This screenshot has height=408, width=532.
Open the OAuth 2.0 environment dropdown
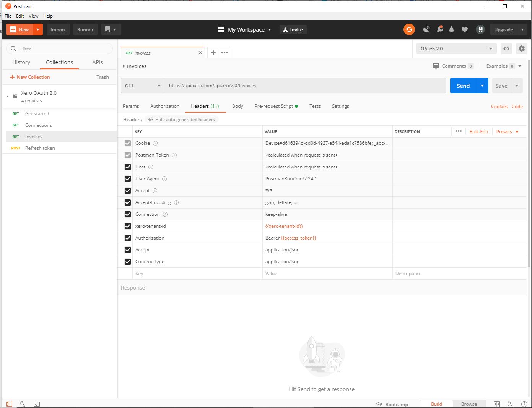(x=456, y=49)
